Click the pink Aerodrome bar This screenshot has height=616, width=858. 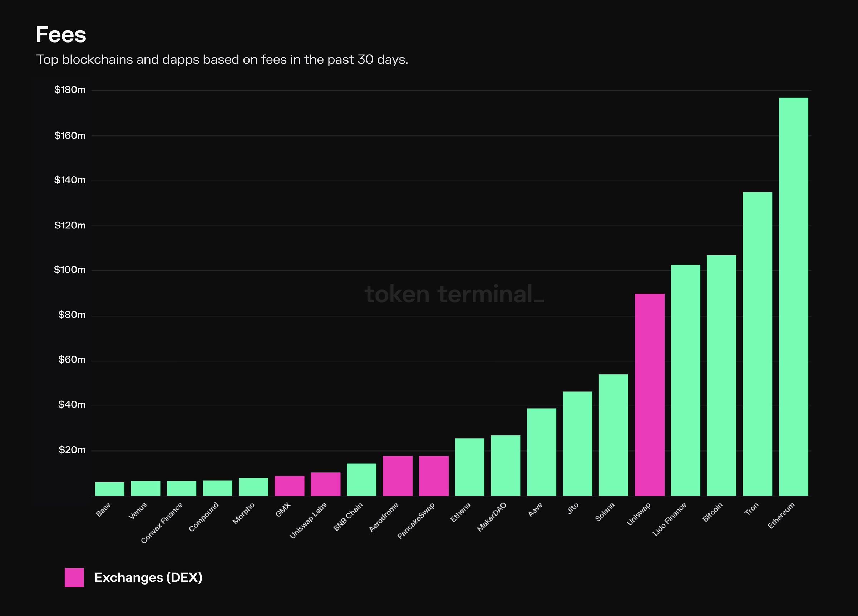[397, 475]
